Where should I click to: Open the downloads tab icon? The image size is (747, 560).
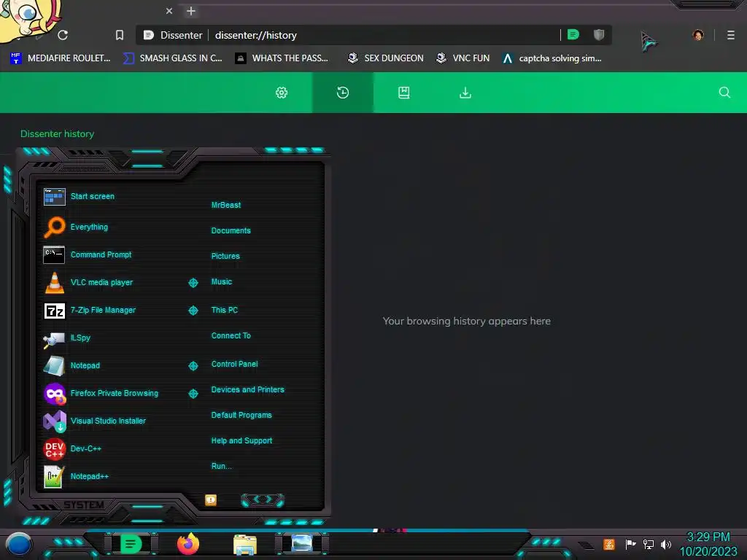[465, 93]
